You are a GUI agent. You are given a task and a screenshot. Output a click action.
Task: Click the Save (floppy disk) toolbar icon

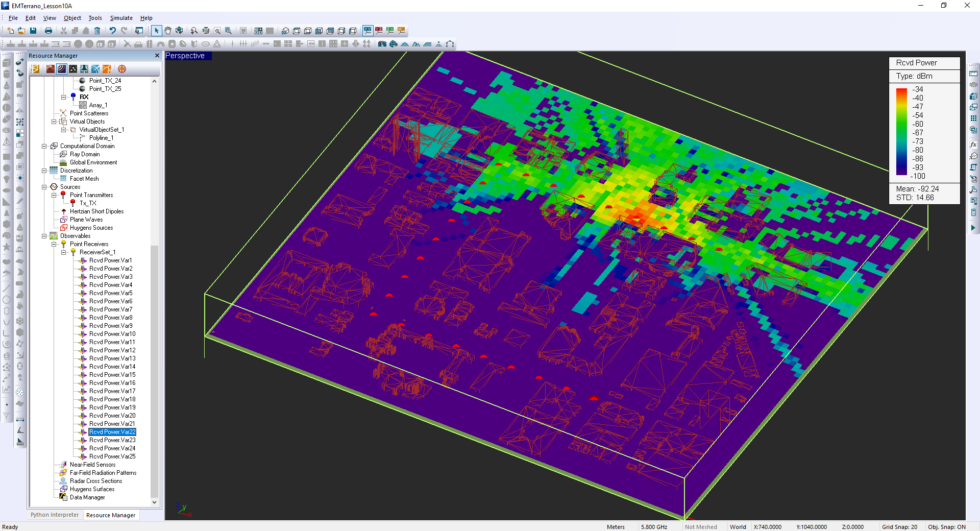[33, 31]
